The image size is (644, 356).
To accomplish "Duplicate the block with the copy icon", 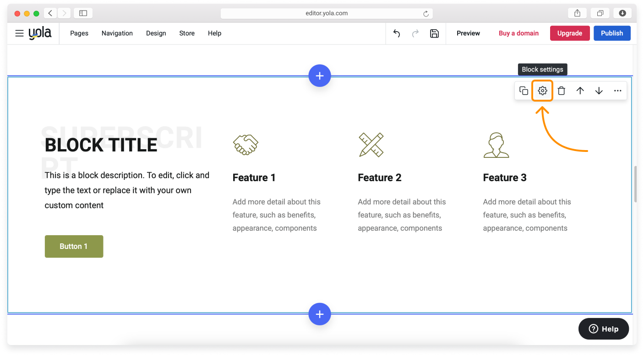I will tap(524, 91).
